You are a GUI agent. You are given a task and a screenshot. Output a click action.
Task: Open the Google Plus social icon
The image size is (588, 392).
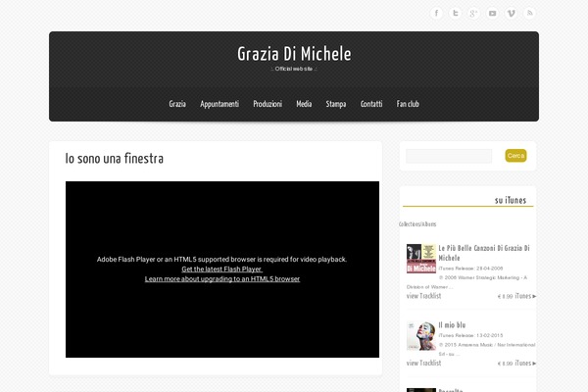(x=473, y=14)
